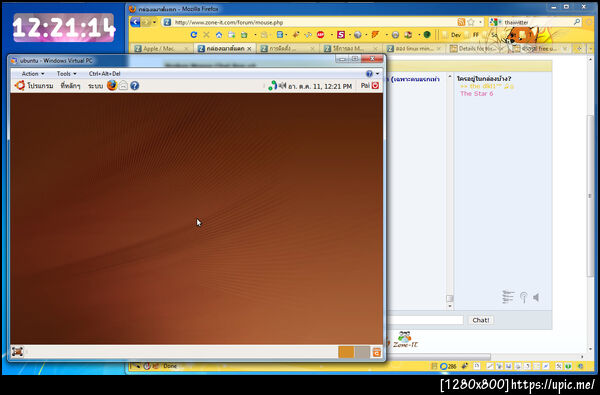This screenshot has height=395, width=600.
Task: Open the Action menu in Virtual PC
Action: coord(33,73)
